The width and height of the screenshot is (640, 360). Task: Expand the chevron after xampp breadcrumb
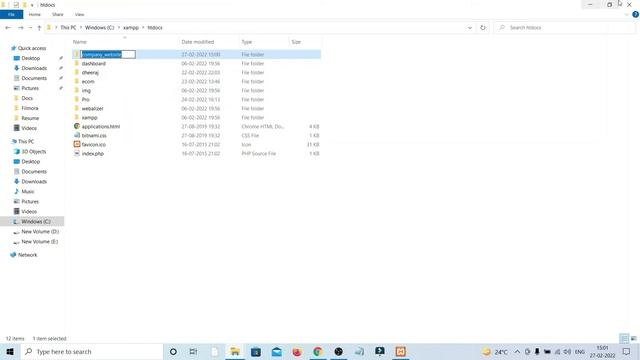pyautogui.click(x=143, y=28)
